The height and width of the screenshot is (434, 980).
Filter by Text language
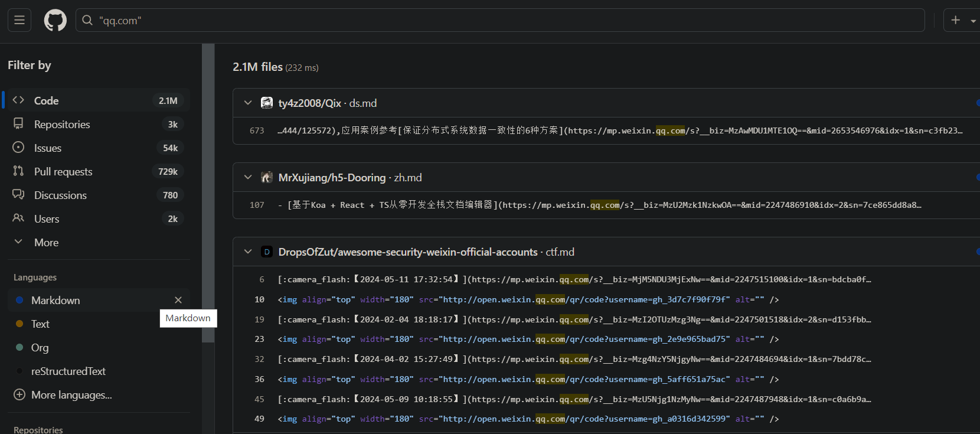coord(99,324)
